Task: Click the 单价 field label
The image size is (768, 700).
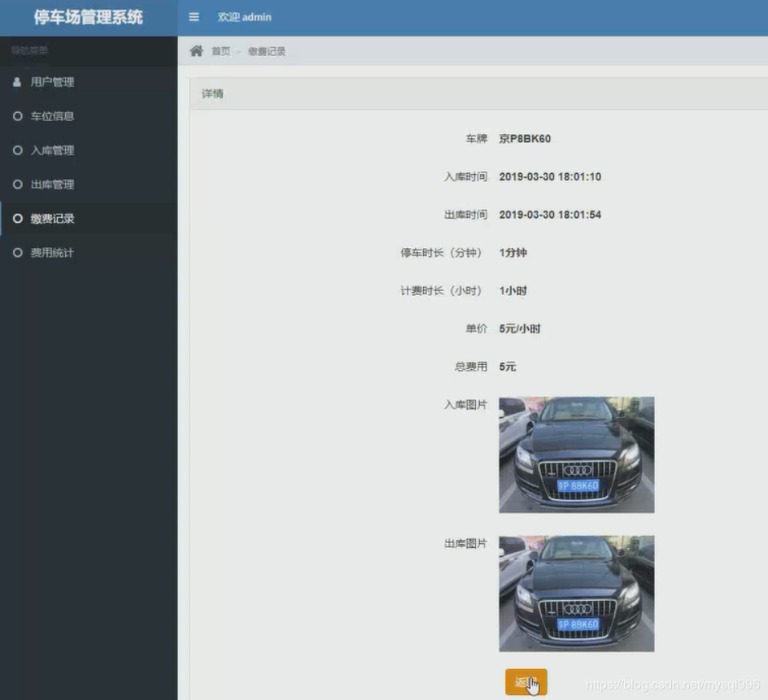Action: click(x=476, y=328)
